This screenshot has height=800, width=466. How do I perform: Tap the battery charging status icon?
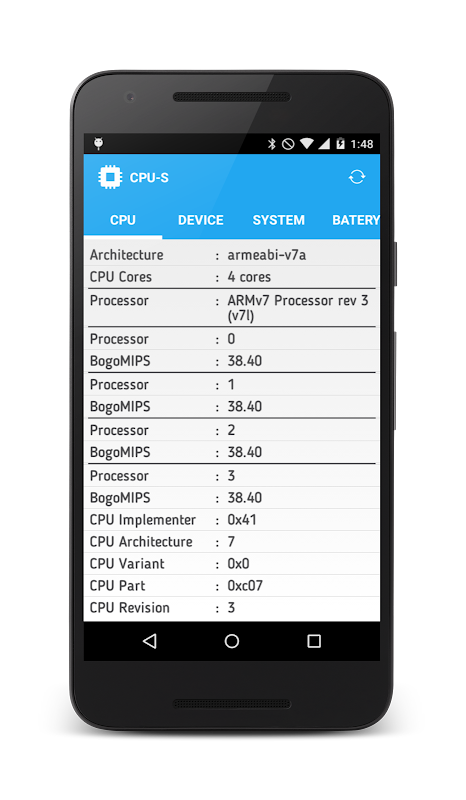click(340, 144)
